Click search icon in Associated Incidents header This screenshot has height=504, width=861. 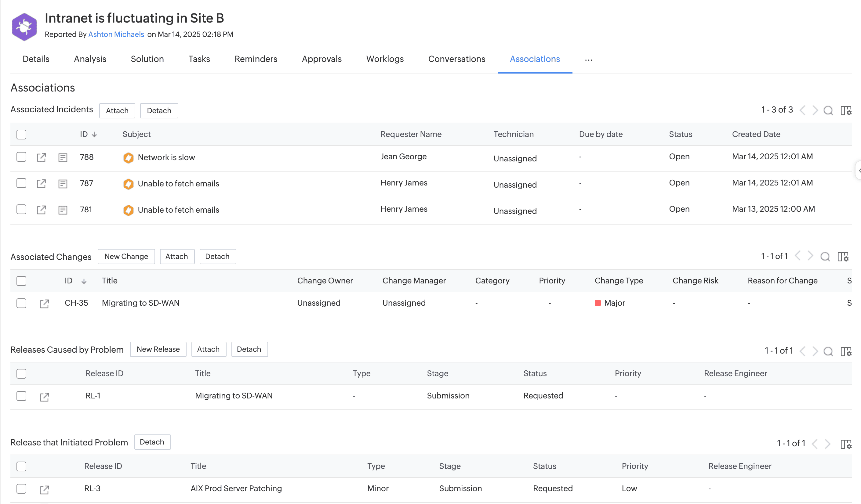point(828,110)
